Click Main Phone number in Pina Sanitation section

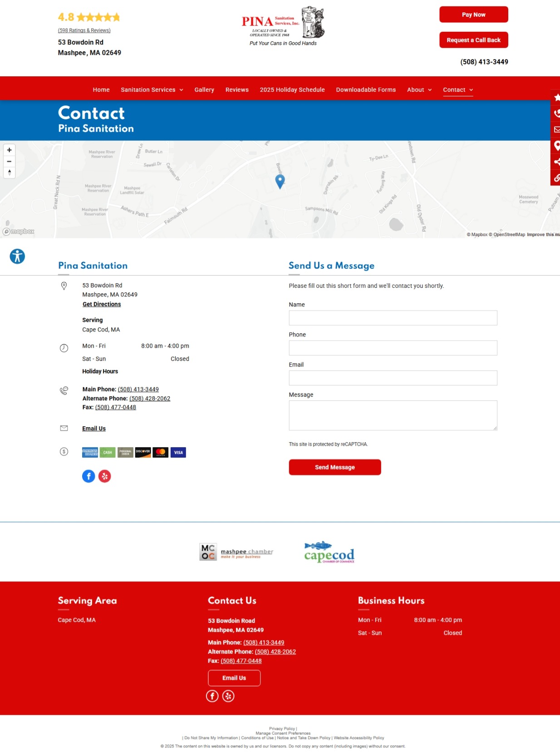(138, 389)
